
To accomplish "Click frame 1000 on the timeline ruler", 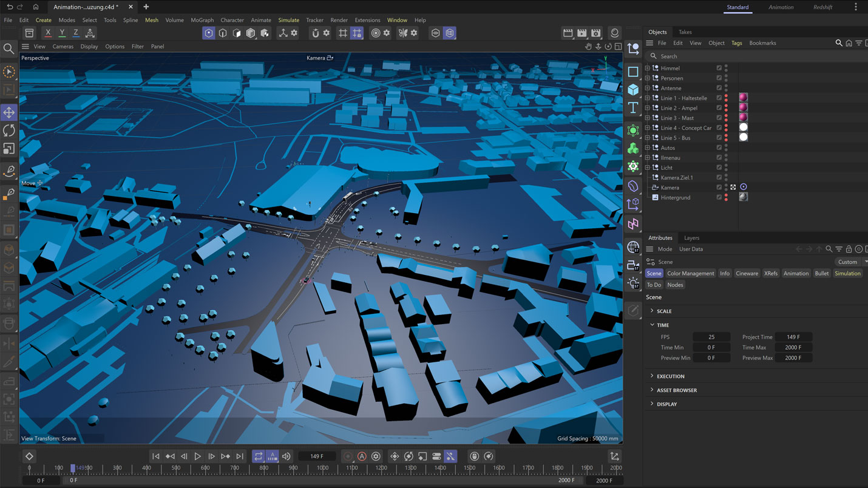I will pyautogui.click(x=322, y=468).
